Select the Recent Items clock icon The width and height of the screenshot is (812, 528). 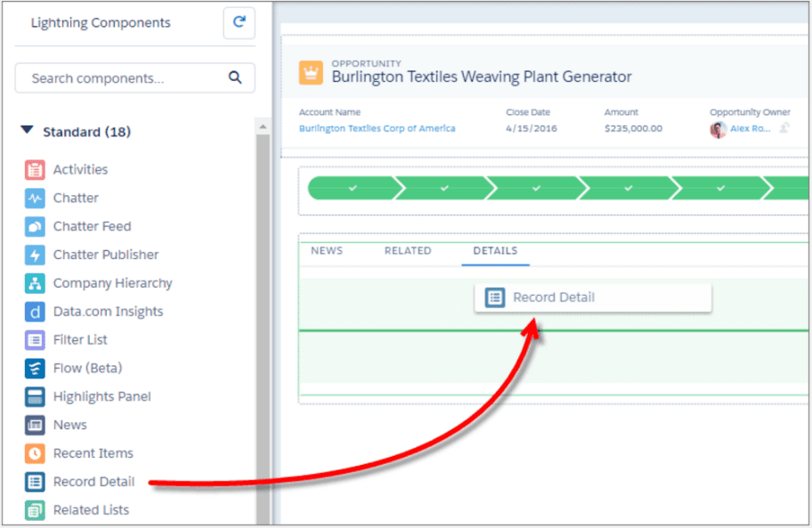coord(35,453)
